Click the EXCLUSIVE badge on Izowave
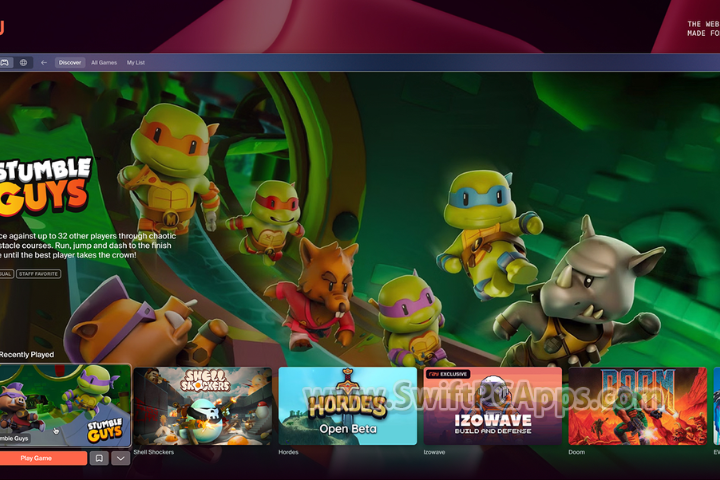The image size is (720, 480). coord(447,374)
